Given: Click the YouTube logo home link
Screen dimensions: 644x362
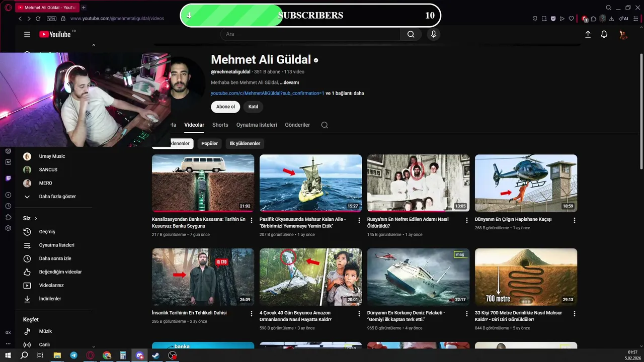Looking at the screenshot, I should coord(55,34).
